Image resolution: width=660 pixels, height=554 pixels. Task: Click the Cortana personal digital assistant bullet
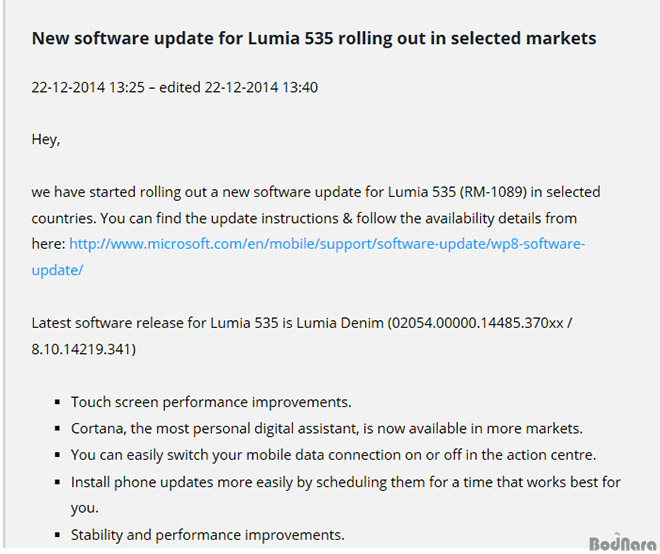pyautogui.click(x=327, y=429)
